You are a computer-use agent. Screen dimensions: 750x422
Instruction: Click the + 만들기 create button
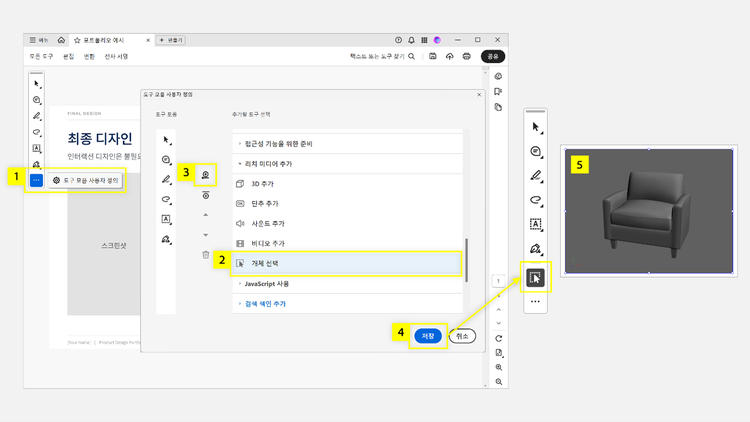tap(171, 40)
